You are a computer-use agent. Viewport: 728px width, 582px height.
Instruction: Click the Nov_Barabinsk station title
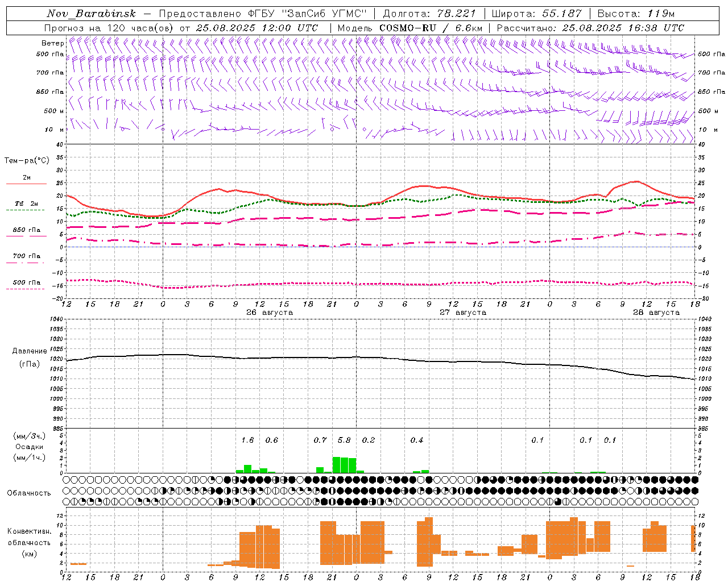pyautogui.click(x=91, y=14)
